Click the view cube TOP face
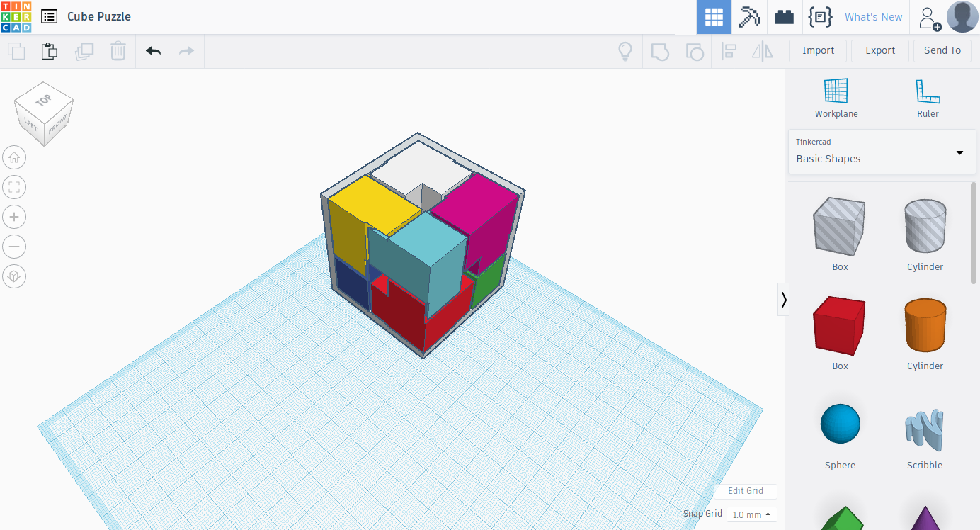Image resolution: width=980 pixels, height=530 pixels. coord(44,101)
